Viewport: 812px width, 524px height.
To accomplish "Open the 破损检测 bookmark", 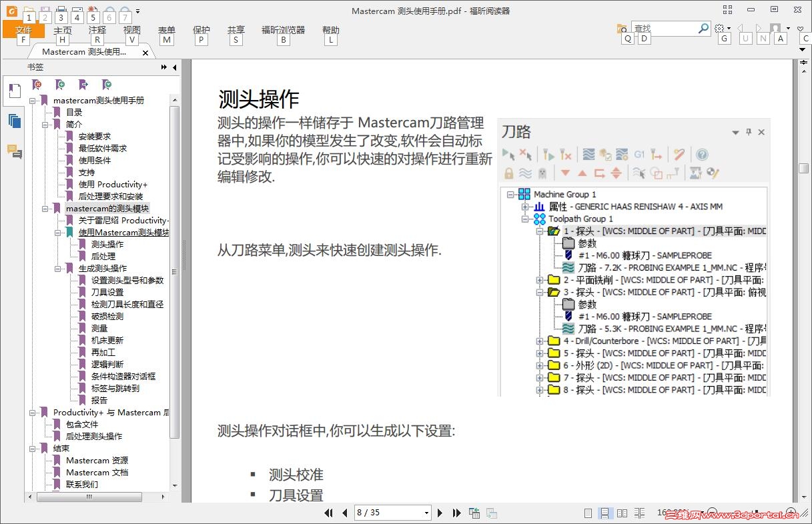I will pyautogui.click(x=107, y=317).
